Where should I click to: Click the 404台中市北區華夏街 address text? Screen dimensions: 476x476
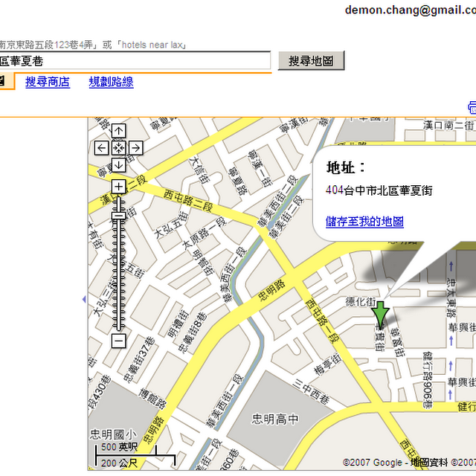[x=379, y=190]
